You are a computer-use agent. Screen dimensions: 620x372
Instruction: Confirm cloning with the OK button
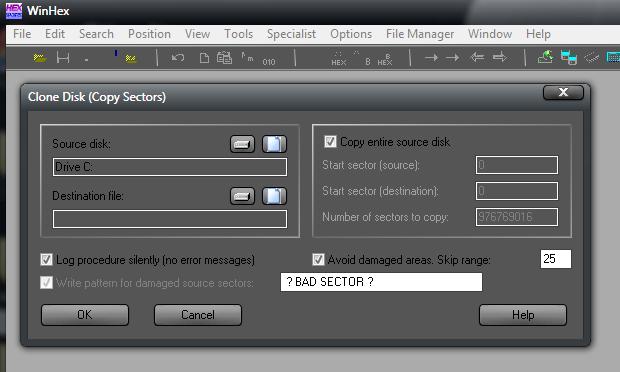85,315
